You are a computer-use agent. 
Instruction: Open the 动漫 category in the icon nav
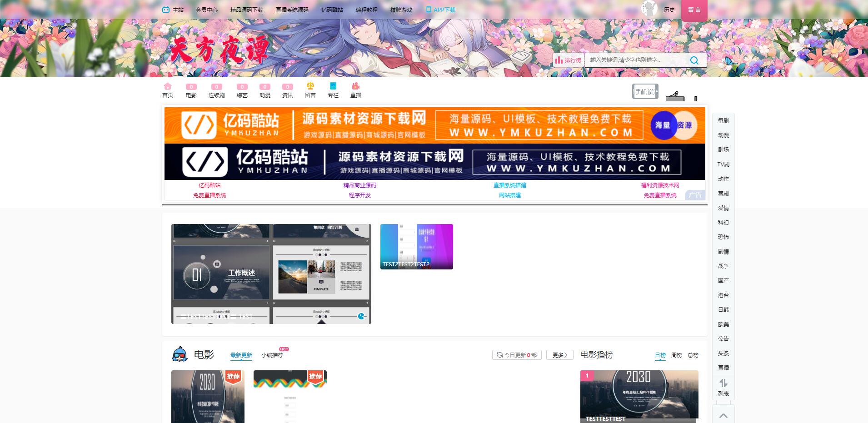[265, 90]
